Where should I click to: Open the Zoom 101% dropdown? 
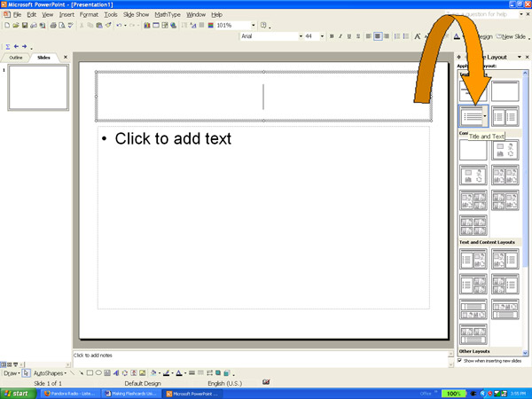(253, 25)
